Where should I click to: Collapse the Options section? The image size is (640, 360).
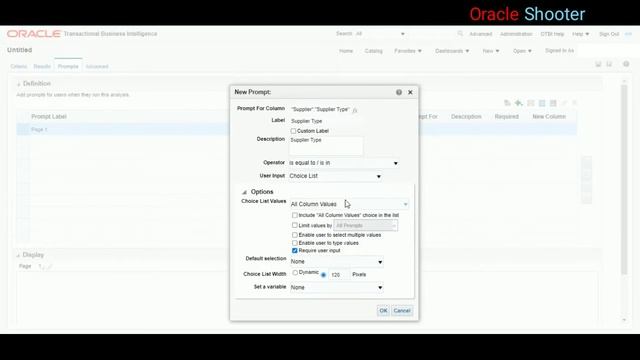click(244, 192)
